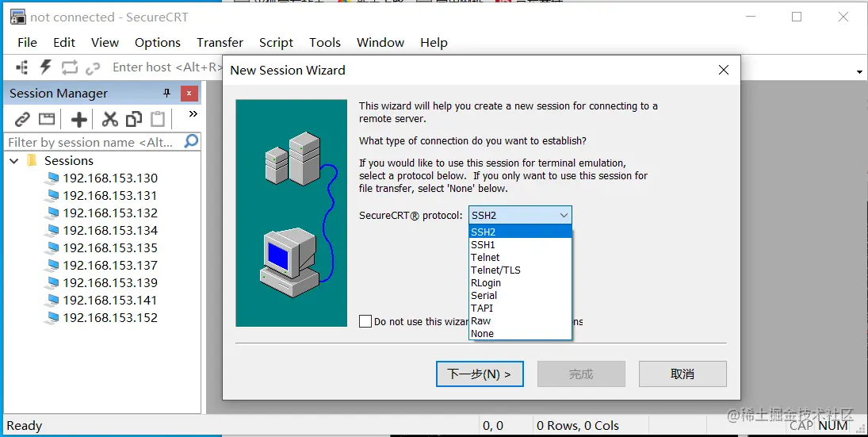The width and height of the screenshot is (868, 437).
Task: Open the Session Manager toolbar tree icon
Action: pyautogui.click(x=22, y=67)
